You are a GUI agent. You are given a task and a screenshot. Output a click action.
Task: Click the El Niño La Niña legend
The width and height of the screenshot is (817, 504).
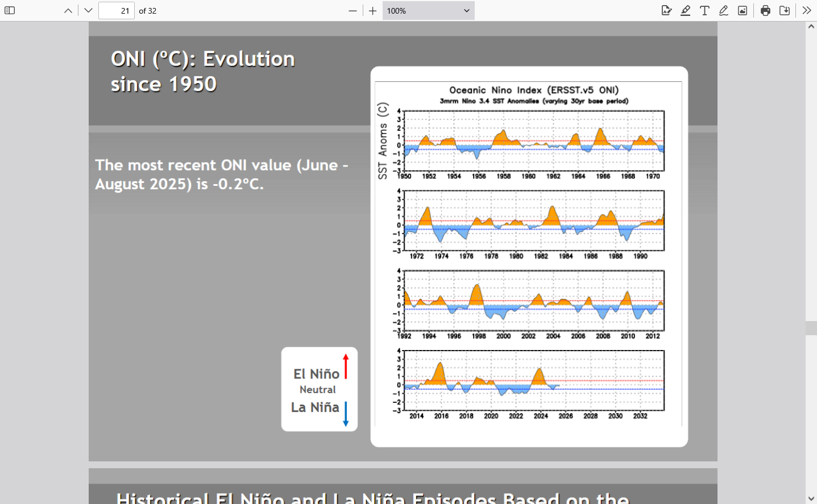pos(319,389)
